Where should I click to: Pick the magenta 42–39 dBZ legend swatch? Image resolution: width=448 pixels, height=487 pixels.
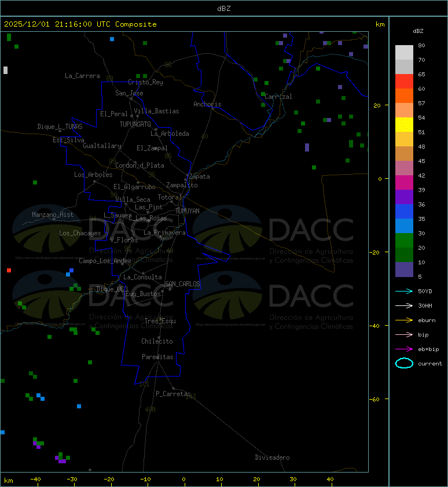pos(404,183)
